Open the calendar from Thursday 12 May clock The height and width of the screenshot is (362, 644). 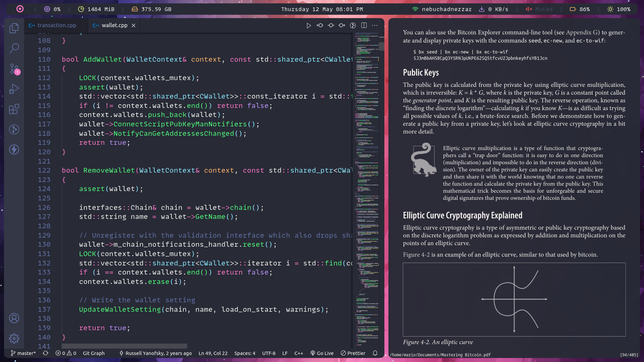(322, 9)
